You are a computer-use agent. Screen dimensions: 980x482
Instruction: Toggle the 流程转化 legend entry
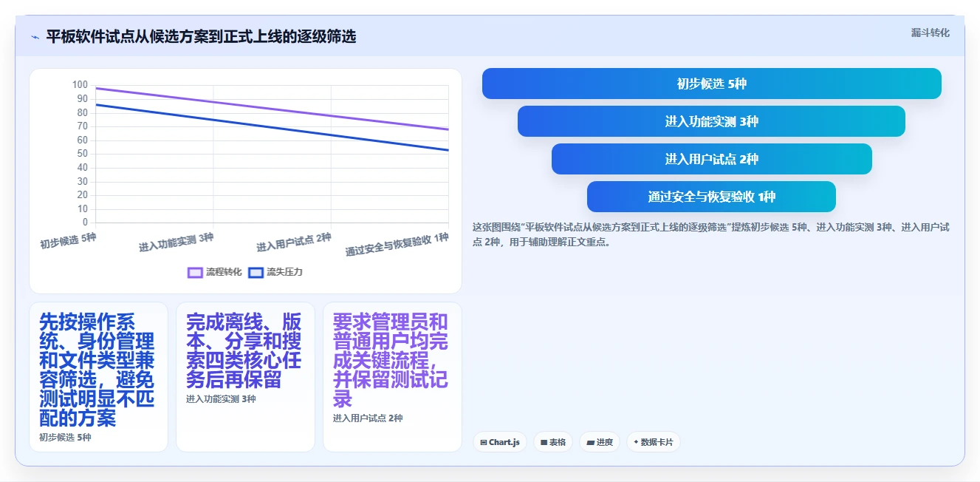[x=215, y=272]
